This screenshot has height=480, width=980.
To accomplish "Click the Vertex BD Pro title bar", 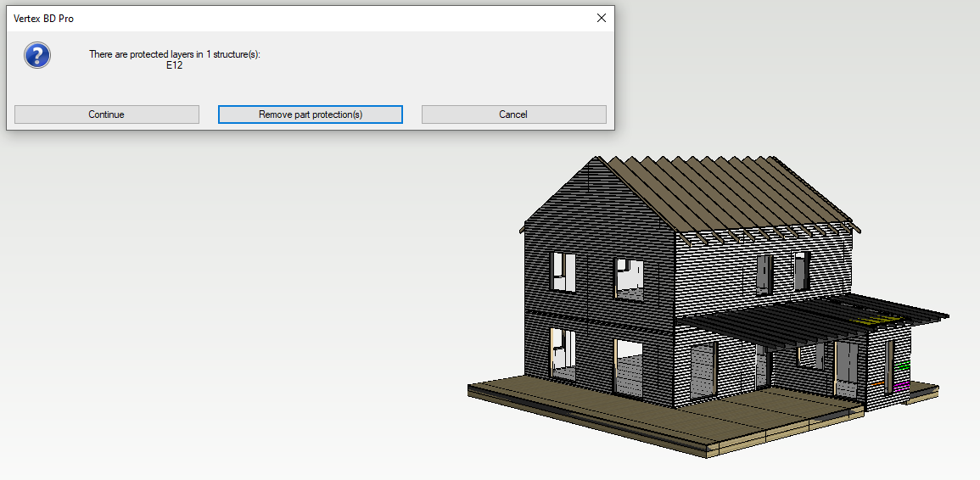I will pos(255,18).
